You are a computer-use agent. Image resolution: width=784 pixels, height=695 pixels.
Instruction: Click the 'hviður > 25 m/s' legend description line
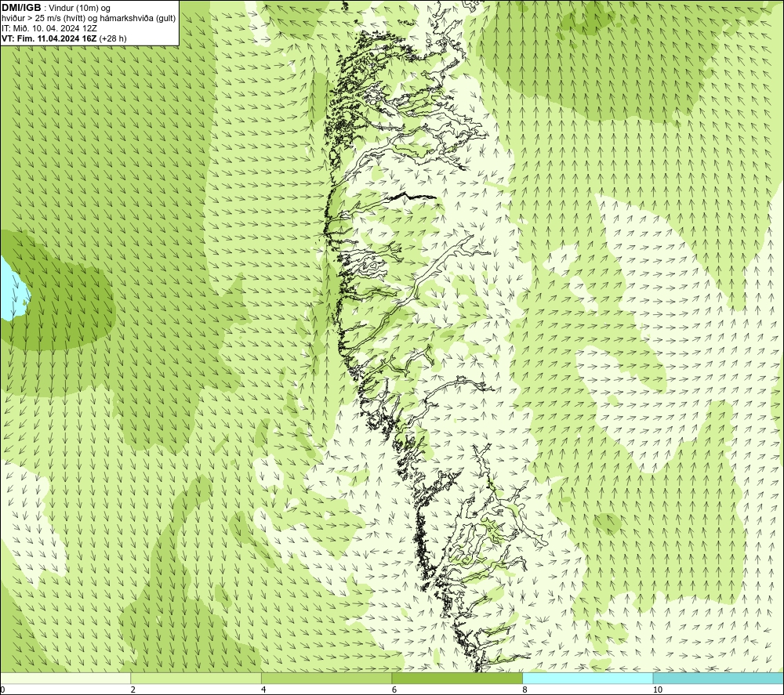click(x=89, y=19)
